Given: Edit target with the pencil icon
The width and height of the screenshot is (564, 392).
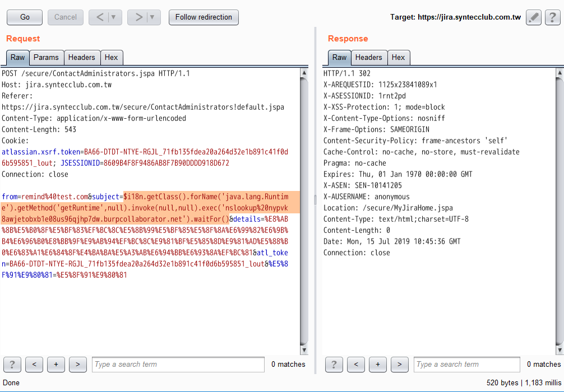Looking at the screenshot, I should [x=534, y=17].
